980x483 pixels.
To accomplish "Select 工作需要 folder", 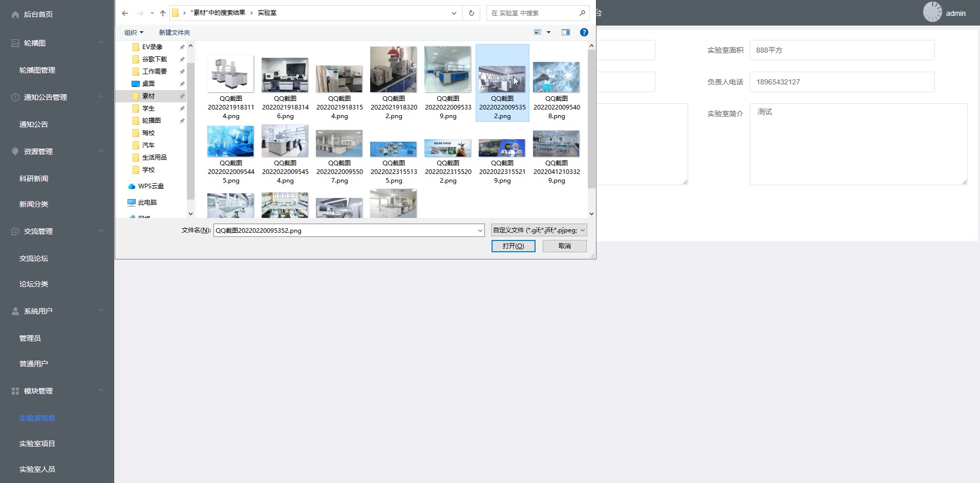I will click(154, 72).
